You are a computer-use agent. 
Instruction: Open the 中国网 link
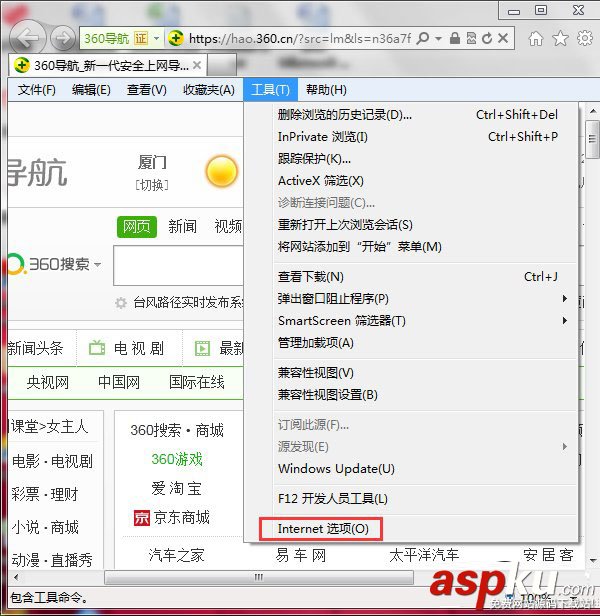[x=119, y=382]
